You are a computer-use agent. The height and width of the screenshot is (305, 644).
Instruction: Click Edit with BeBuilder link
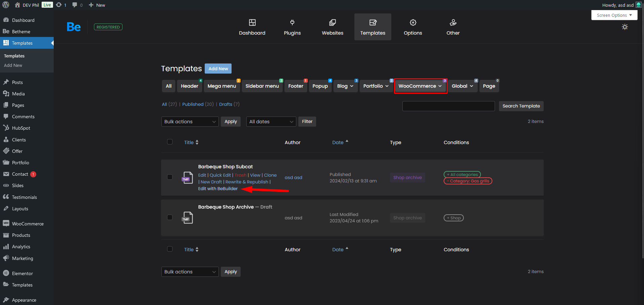(218, 188)
